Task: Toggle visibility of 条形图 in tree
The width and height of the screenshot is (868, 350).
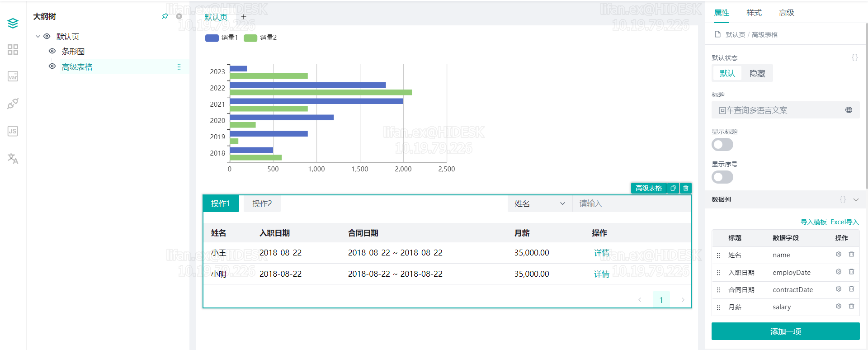Action: [x=52, y=51]
